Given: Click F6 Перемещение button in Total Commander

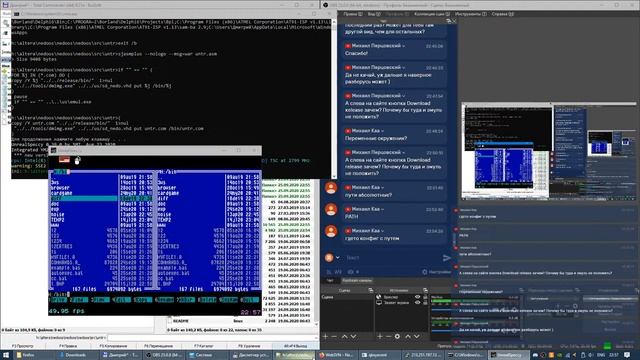Looking at the screenshot, I should pyautogui.click(x=159, y=346).
